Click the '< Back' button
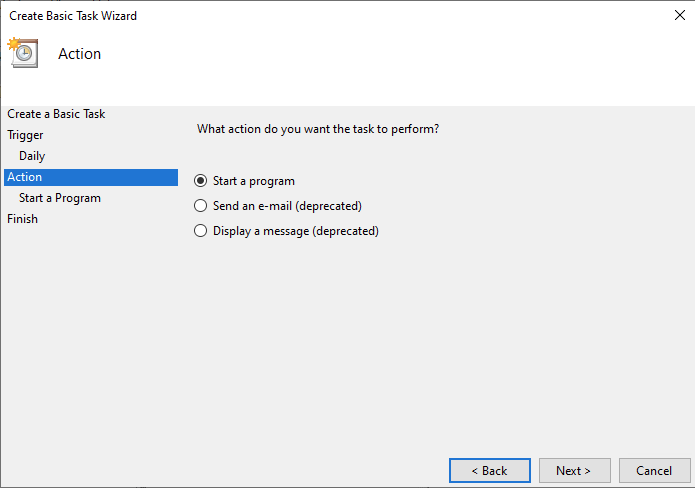Viewport: 695px width, 488px height. click(x=490, y=470)
